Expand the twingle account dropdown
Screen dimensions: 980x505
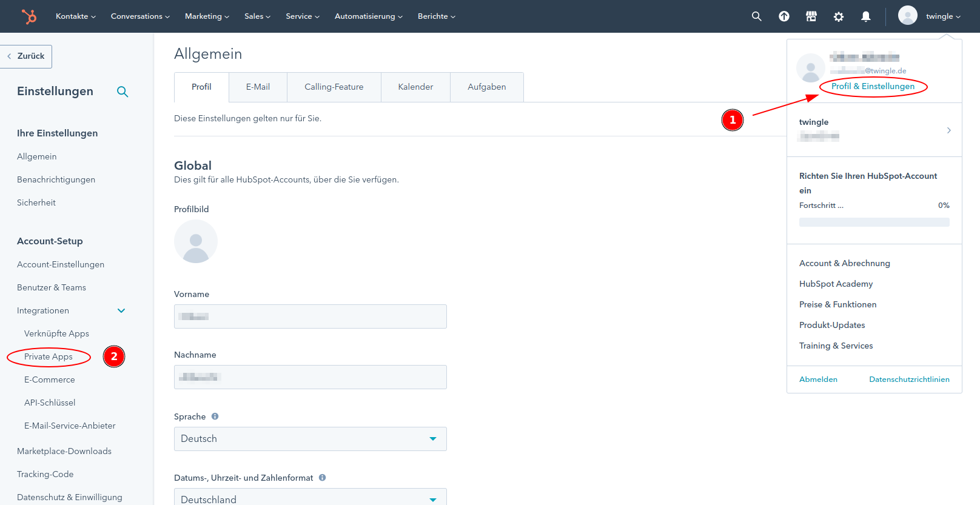943,16
